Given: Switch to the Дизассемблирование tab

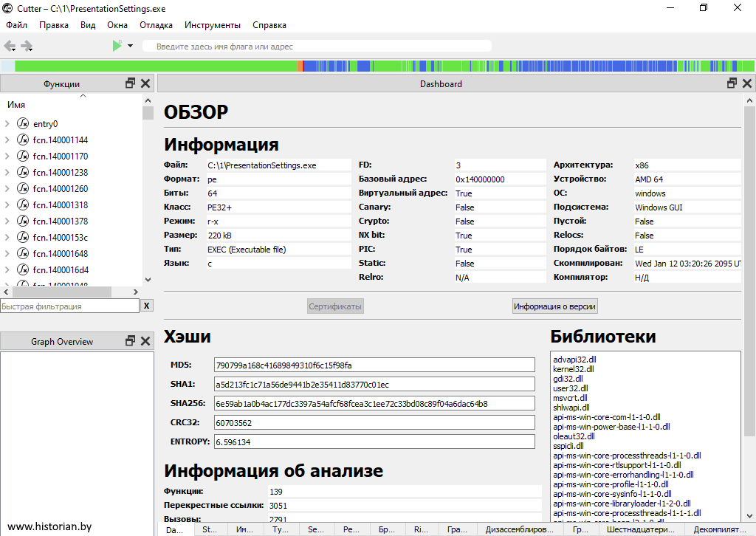Looking at the screenshot, I should tap(519, 529).
